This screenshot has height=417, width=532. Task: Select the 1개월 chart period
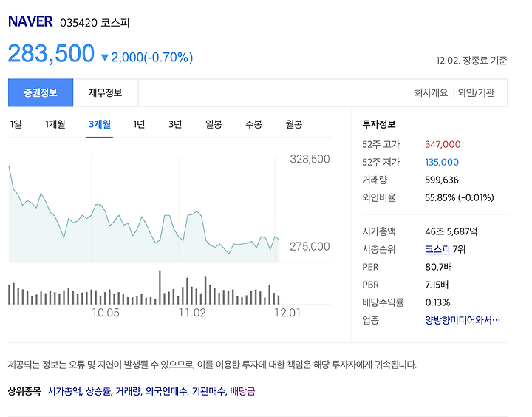(x=55, y=124)
